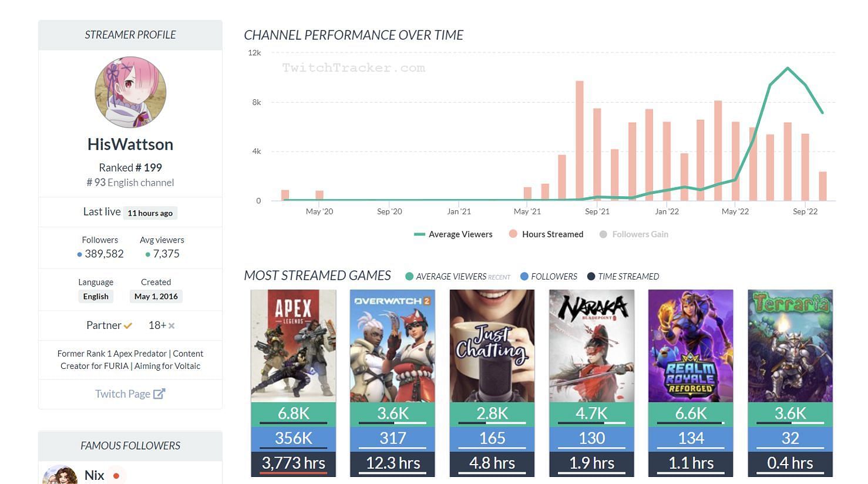The image size is (868, 484).
Task: Click the Sep '22 axis label
Action: click(x=805, y=211)
